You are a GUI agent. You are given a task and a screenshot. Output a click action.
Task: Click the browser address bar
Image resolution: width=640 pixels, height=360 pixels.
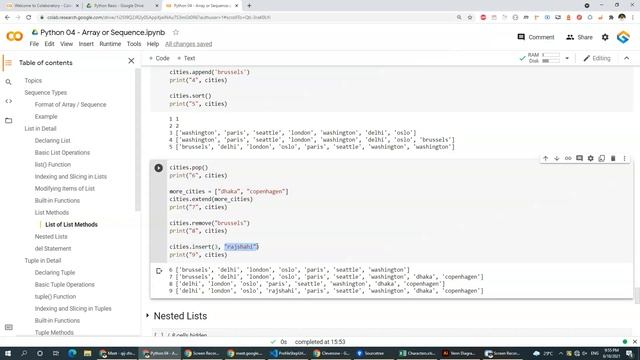point(245,18)
